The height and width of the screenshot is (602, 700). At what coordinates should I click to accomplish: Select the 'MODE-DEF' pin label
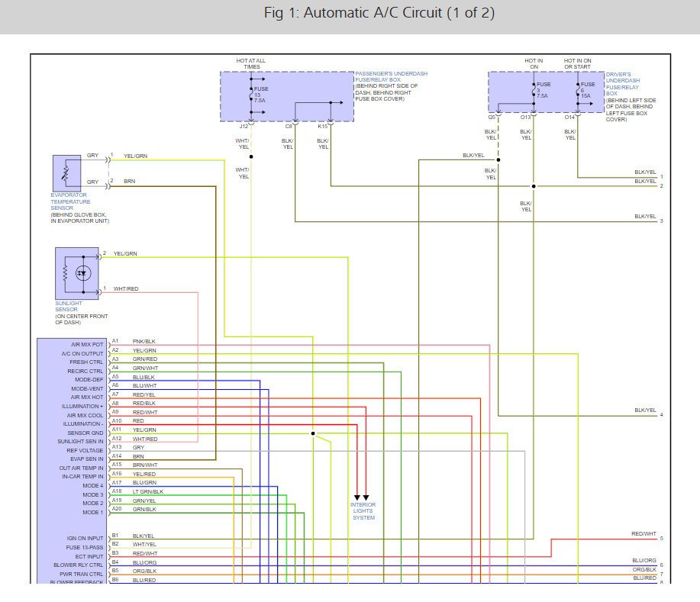(x=89, y=379)
